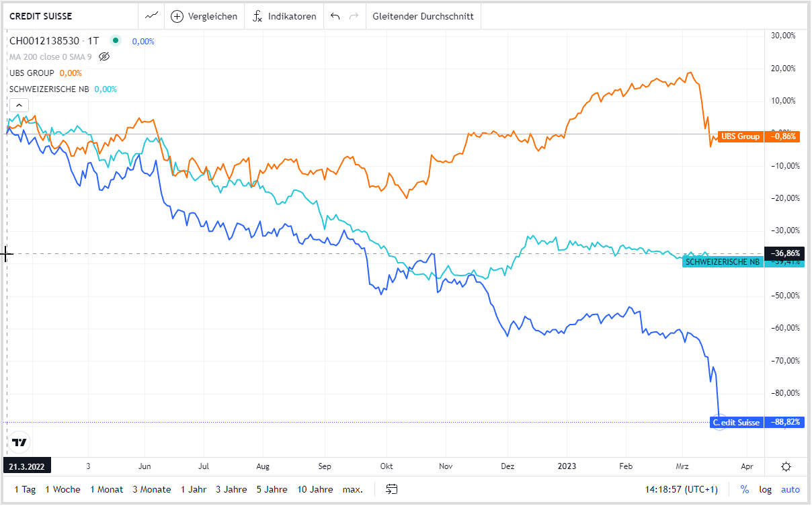Open the Indikatoren fx icon

tap(257, 16)
